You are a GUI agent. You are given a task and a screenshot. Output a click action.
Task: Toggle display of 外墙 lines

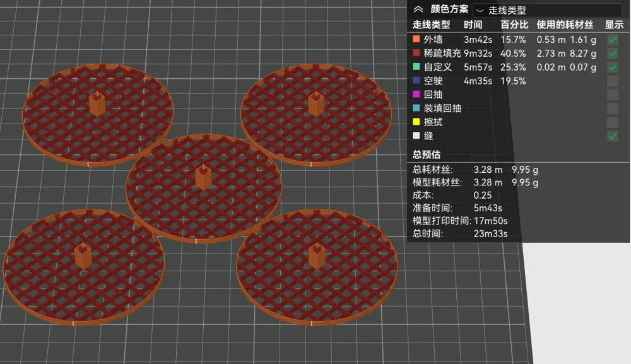(x=613, y=40)
